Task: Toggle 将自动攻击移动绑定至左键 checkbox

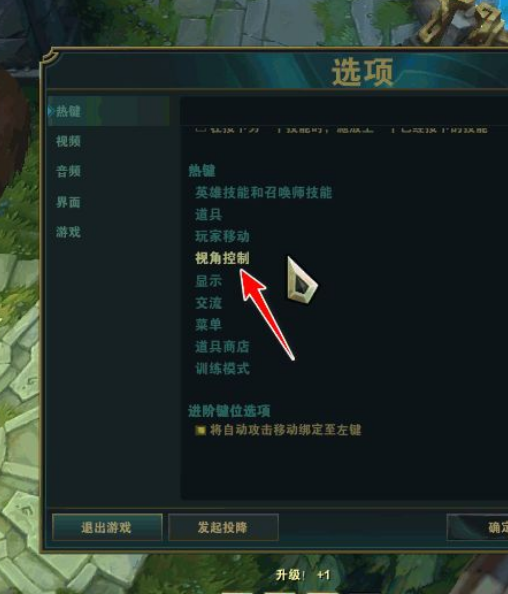Action: pyautogui.click(x=200, y=430)
